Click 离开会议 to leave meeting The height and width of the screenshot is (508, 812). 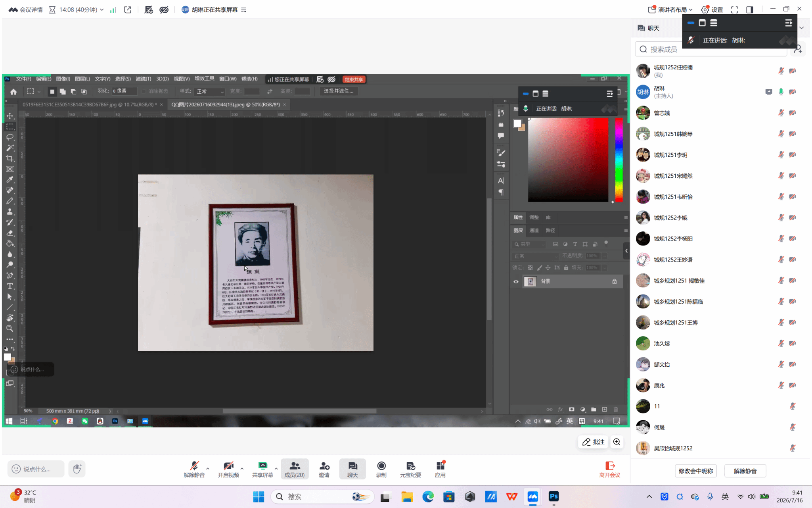point(609,469)
